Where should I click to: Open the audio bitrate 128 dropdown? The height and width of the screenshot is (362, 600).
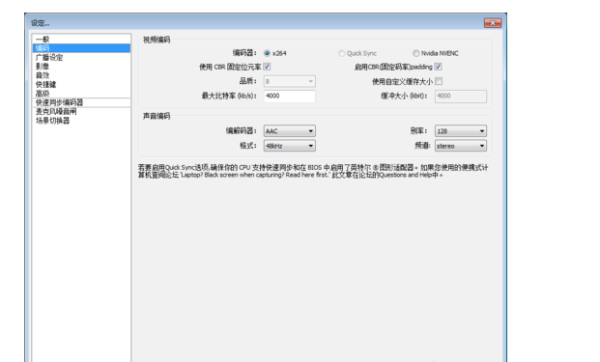tap(461, 131)
